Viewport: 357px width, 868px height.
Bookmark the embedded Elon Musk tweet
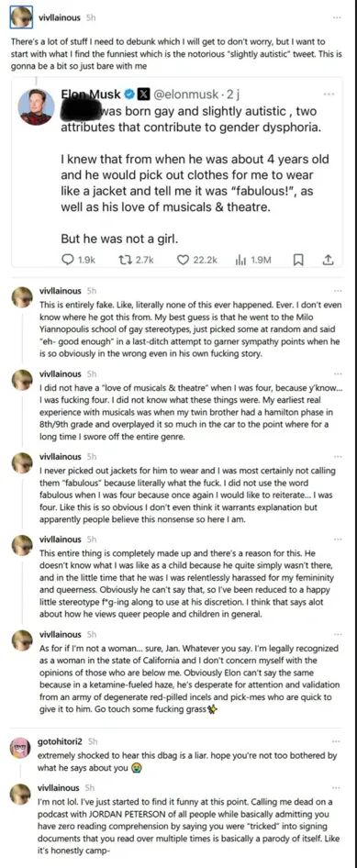point(297,260)
